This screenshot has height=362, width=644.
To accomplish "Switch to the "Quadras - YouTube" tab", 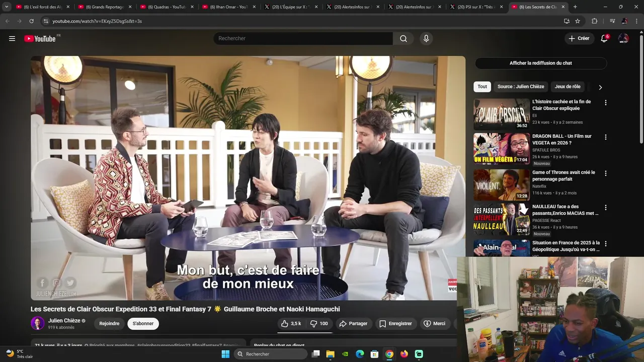I will point(166,7).
